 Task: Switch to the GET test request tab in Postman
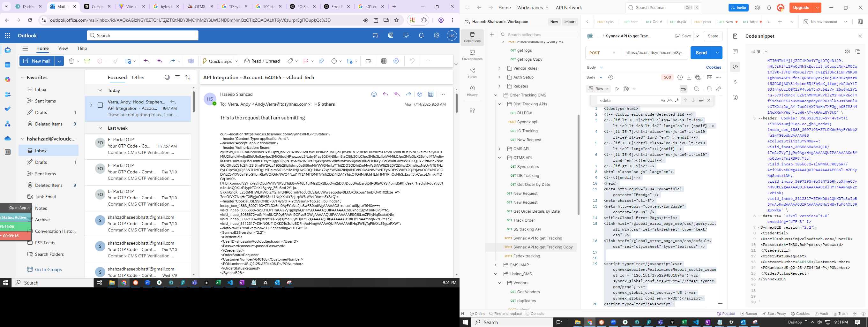coord(631,22)
